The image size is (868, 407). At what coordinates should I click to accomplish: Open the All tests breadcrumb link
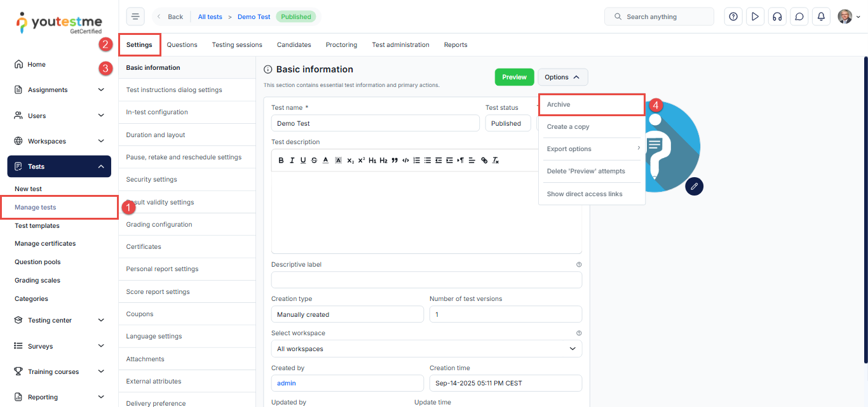pyautogui.click(x=210, y=17)
